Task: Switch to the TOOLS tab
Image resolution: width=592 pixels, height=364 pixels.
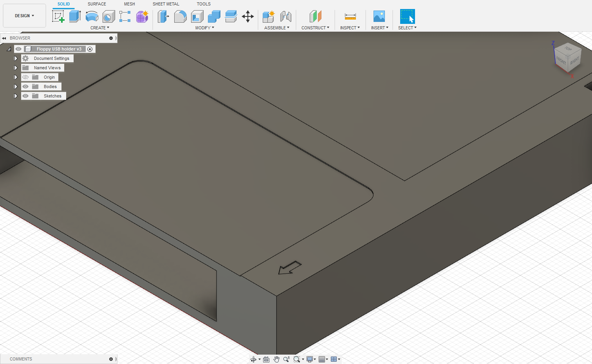Action: click(204, 4)
